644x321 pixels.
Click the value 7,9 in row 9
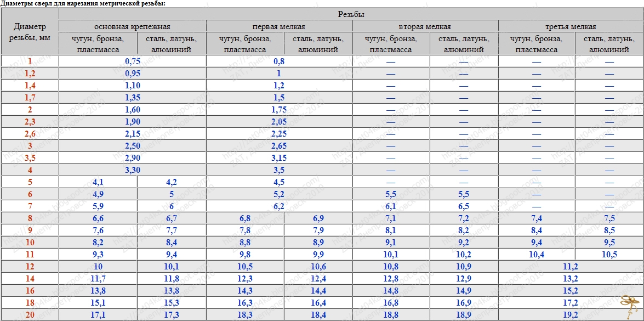coord(318,230)
